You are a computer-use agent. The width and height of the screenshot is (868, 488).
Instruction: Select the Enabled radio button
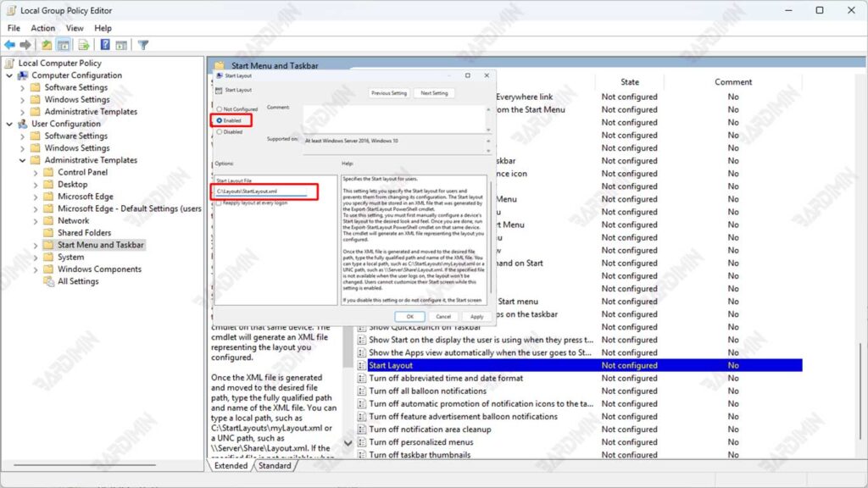tap(220, 120)
